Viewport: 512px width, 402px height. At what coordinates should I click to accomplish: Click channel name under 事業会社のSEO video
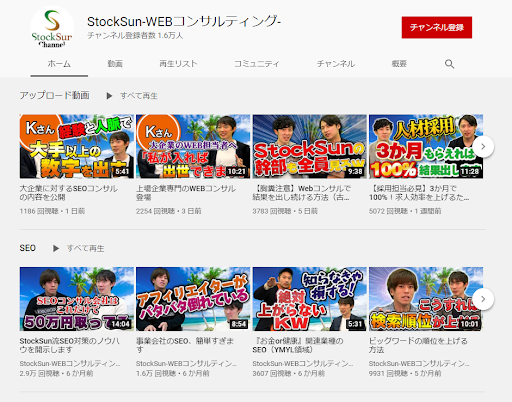click(186, 364)
